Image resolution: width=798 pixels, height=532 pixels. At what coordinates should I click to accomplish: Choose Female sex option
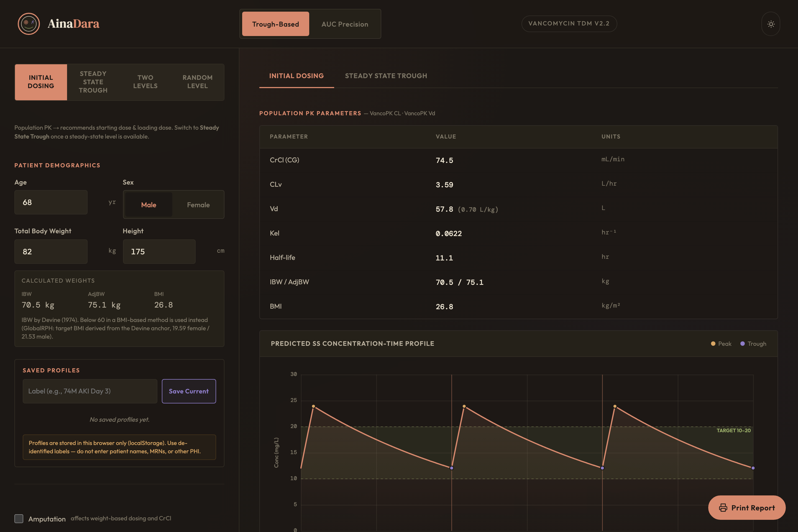click(x=198, y=205)
